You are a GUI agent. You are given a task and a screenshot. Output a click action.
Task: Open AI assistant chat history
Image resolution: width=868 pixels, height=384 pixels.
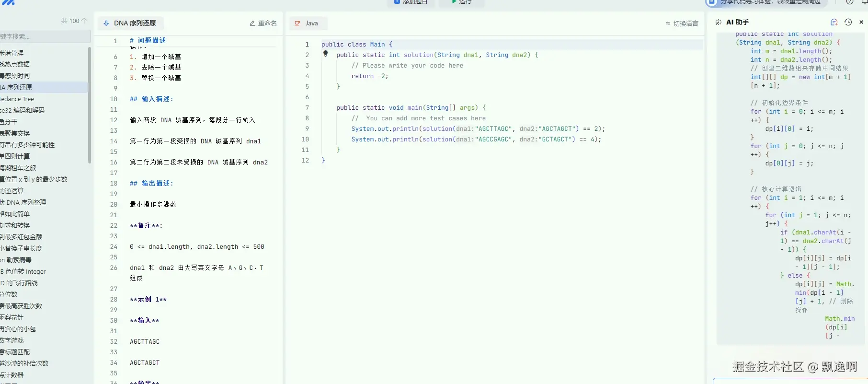848,22
